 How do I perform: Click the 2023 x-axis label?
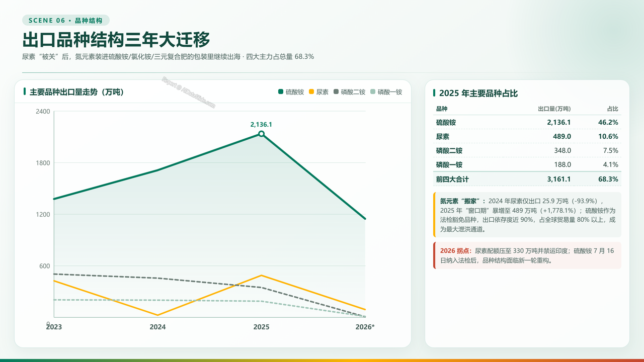click(x=54, y=327)
